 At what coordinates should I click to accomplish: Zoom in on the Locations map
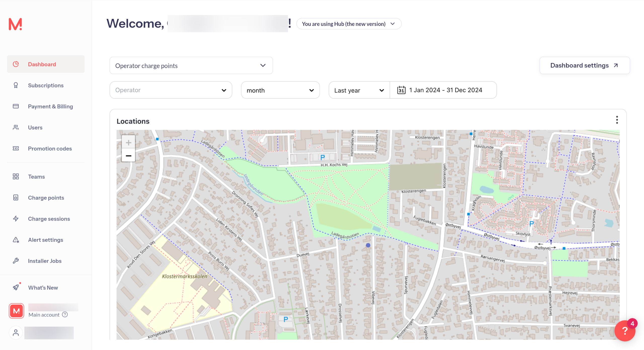click(x=128, y=143)
